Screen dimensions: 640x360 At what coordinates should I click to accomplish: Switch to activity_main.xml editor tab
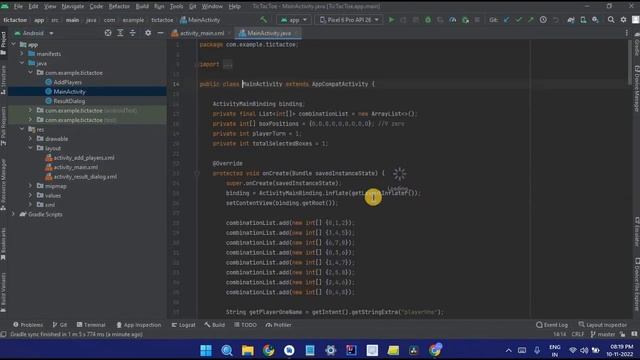[202, 33]
